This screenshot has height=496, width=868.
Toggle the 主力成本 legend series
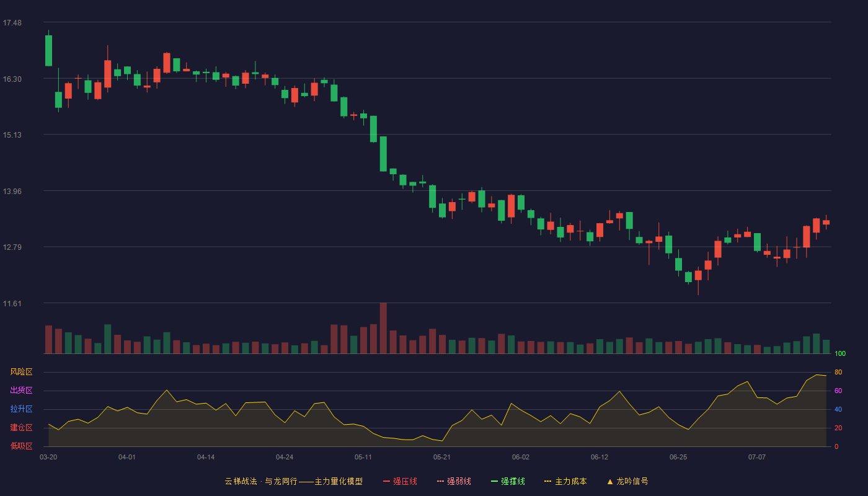click(565, 481)
